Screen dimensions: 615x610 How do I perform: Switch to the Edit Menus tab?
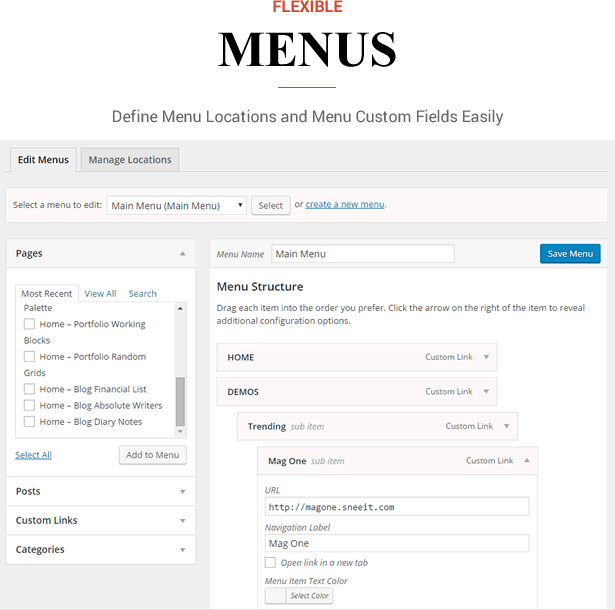(x=43, y=160)
